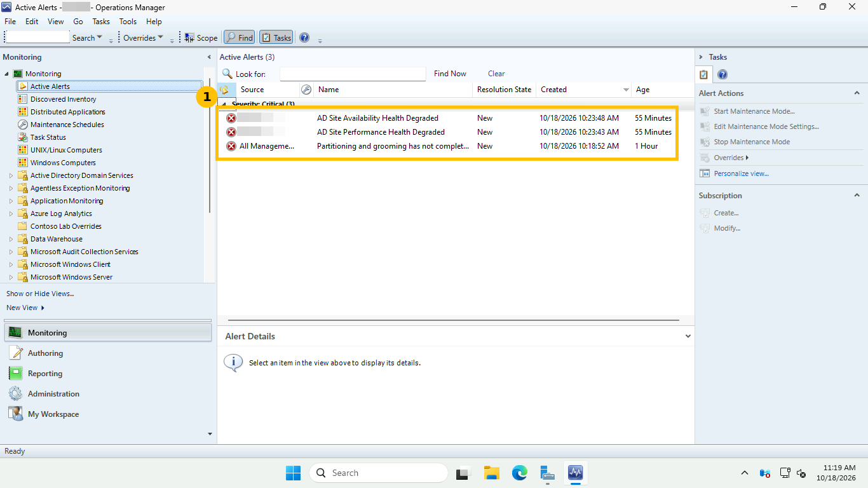Open the Overrides toolbar dropdown
Image resolution: width=868 pixels, height=488 pixels.
click(x=143, y=38)
